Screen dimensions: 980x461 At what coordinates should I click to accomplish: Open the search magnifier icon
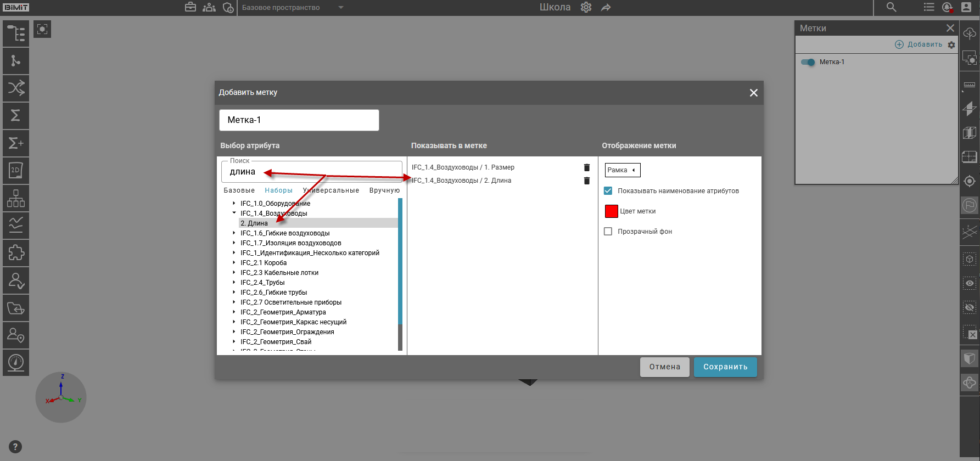891,7
